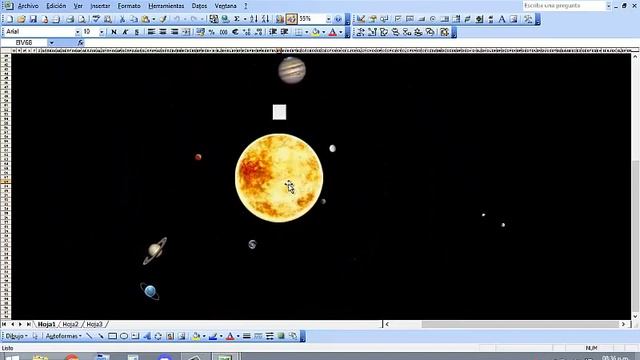Image resolution: width=640 pixels, height=360 pixels.
Task: Open the Chart Wizard icon
Action: 280,19
